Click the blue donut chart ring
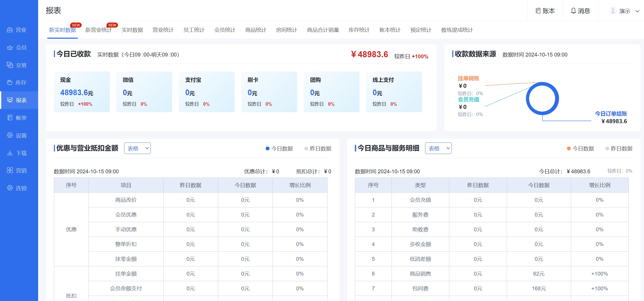Screen dimensions: 644x301 (x=557, y=98)
